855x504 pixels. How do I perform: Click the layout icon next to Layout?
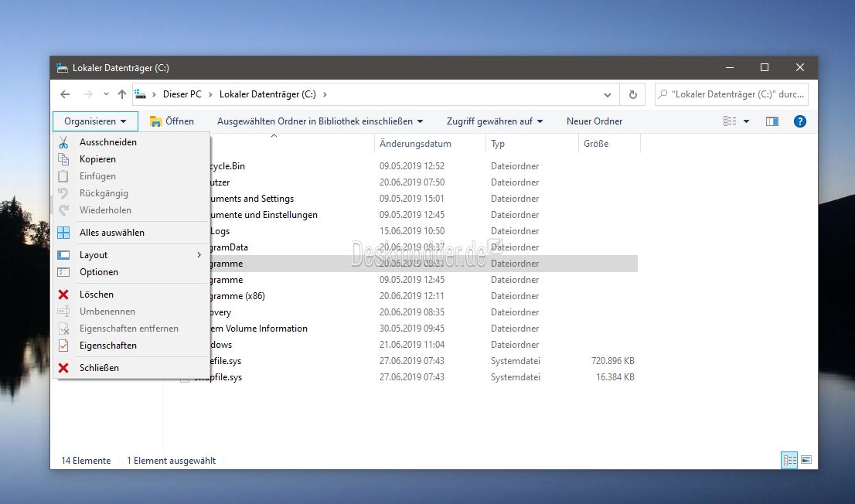63,255
